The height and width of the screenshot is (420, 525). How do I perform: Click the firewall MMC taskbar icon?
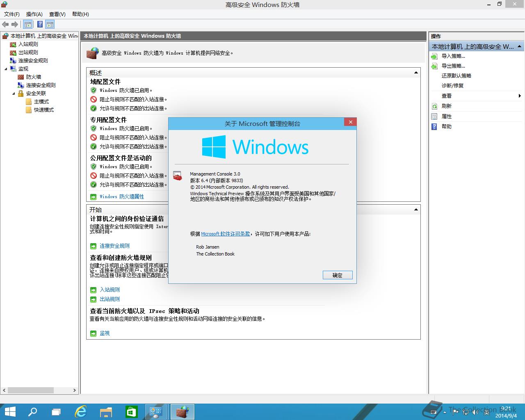(x=182, y=412)
